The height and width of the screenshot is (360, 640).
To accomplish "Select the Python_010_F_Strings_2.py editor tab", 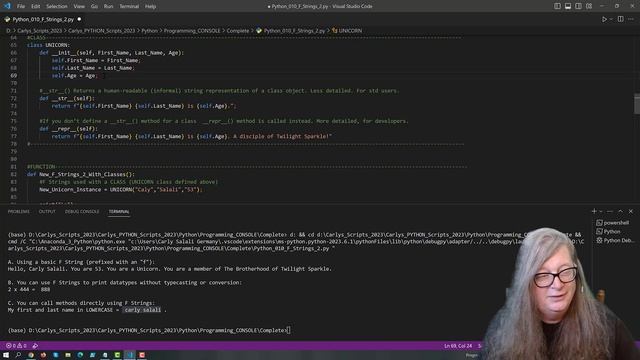I will click(x=43, y=19).
